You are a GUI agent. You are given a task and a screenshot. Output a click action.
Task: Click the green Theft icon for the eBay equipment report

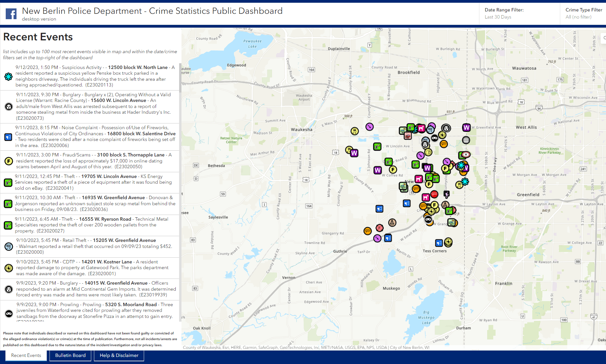(8, 183)
